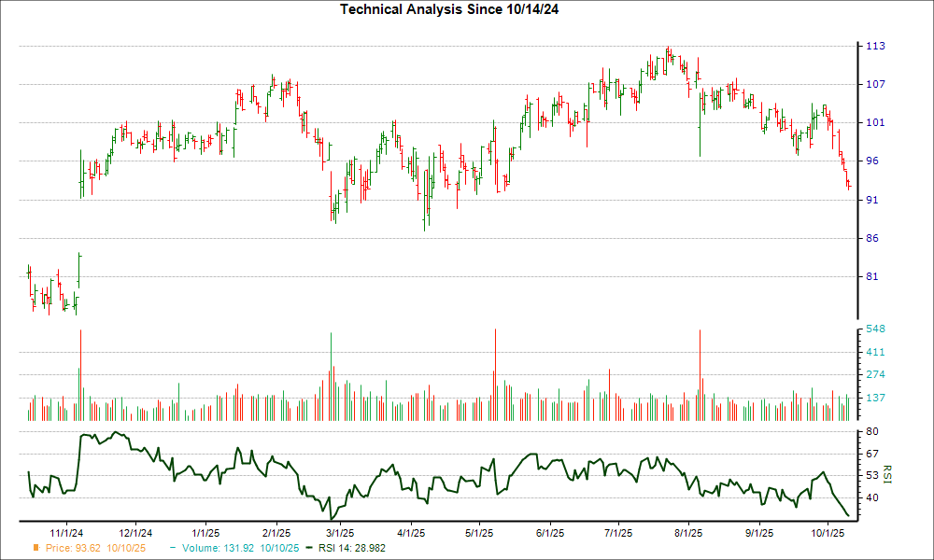Click the 80 RSI axis label
The image size is (934, 560).
click(871, 432)
